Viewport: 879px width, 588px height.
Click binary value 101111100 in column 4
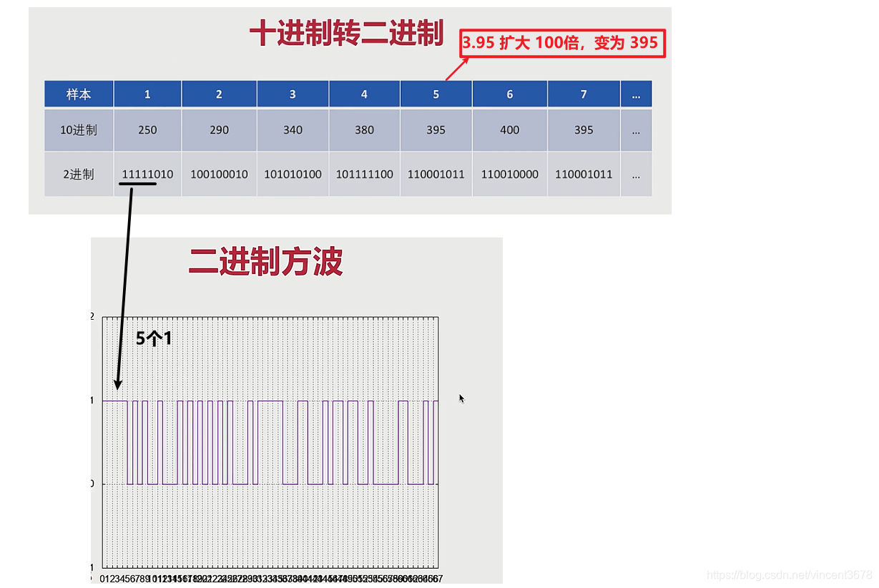click(363, 174)
